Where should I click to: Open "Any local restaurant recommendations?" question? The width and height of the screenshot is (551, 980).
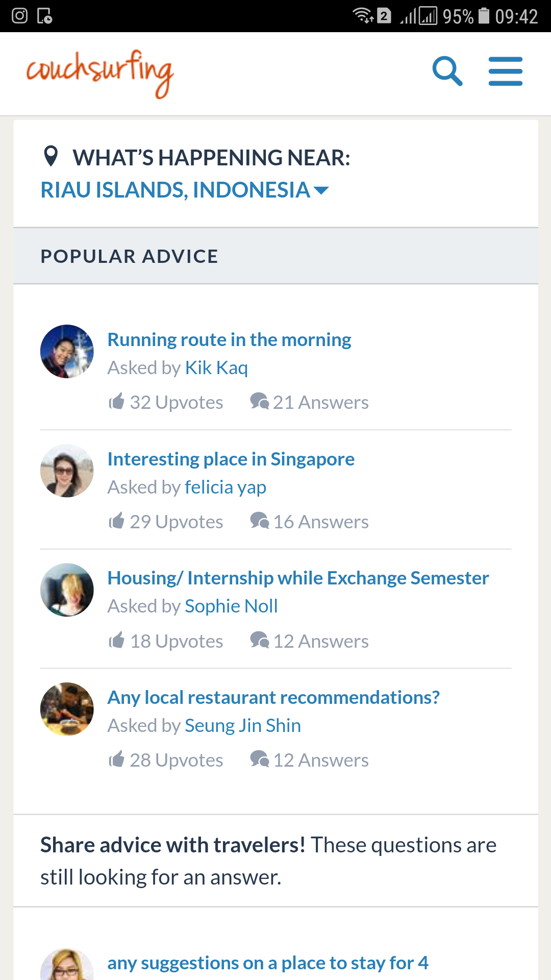pyautogui.click(x=273, y=698)
